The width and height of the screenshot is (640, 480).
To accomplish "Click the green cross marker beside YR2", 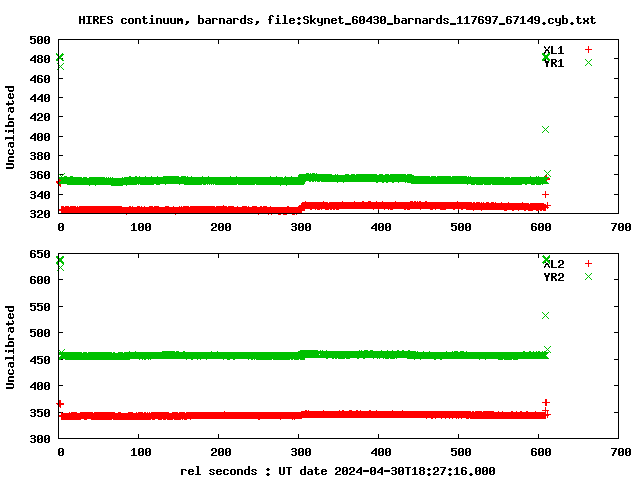I will tap(588, 276).
